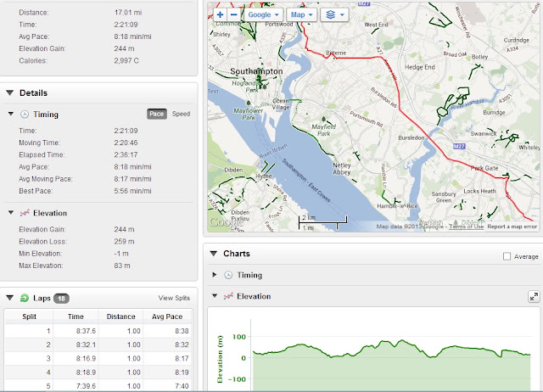Image resolution: width=543 pixels, height=392 pixels.
Task: Click the Moving Time value 2:20:46
Action: pyautogui.click(x=126, y=143)
